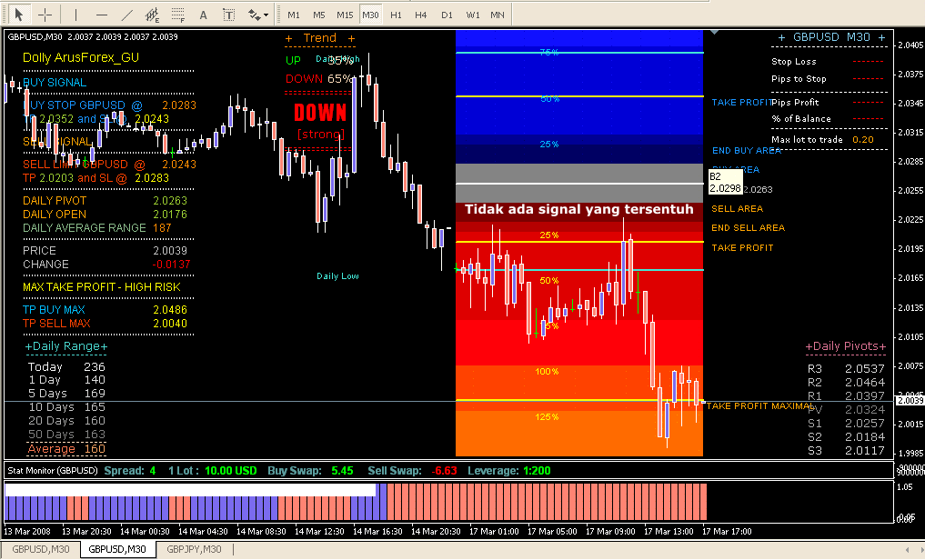Click the equidistant channel tool
Image resolution: width=925 pixels, height=560 pixels.
pyautogui.click(x=152, y=15)
